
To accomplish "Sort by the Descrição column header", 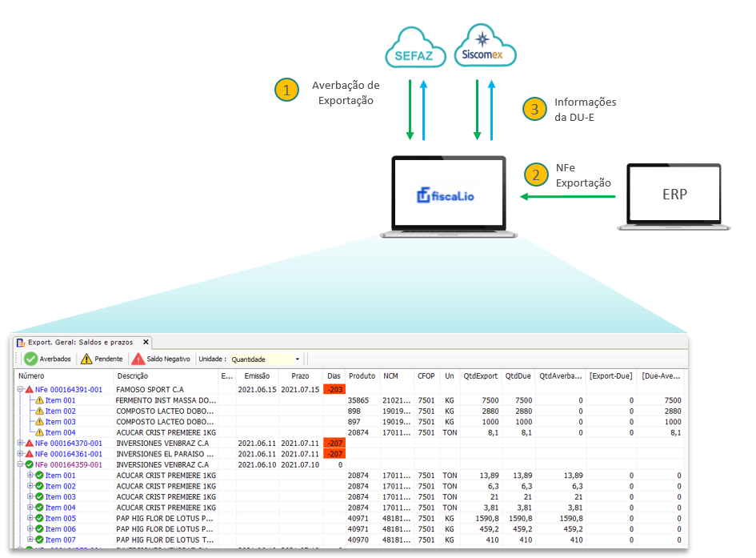I will (x=166, y=375).
